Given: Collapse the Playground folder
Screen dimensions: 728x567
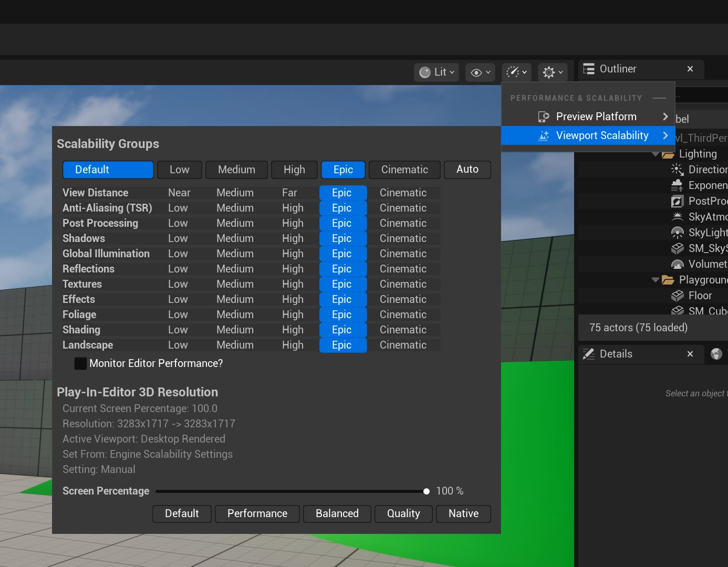Looking at the screenshot, I should [655, 280].
